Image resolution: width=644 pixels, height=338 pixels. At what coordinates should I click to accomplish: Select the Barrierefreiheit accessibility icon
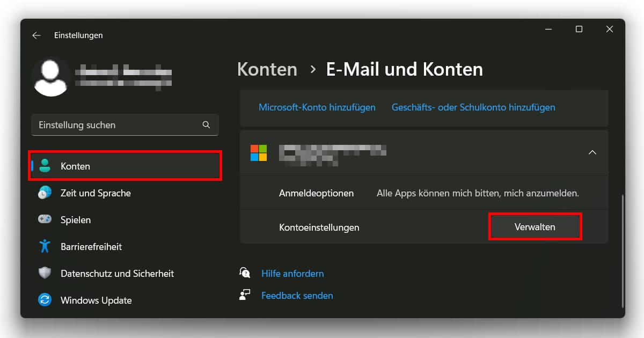click(x=45, y=246)
